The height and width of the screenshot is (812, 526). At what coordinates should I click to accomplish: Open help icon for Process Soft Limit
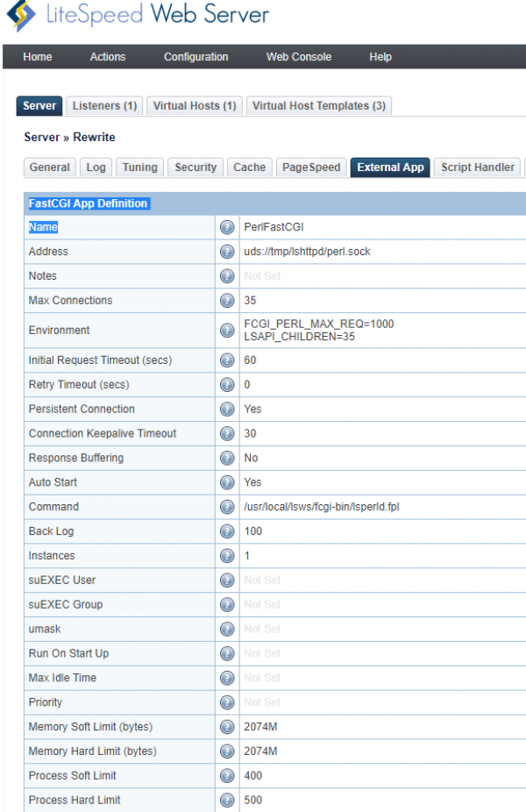coord(227,775)
